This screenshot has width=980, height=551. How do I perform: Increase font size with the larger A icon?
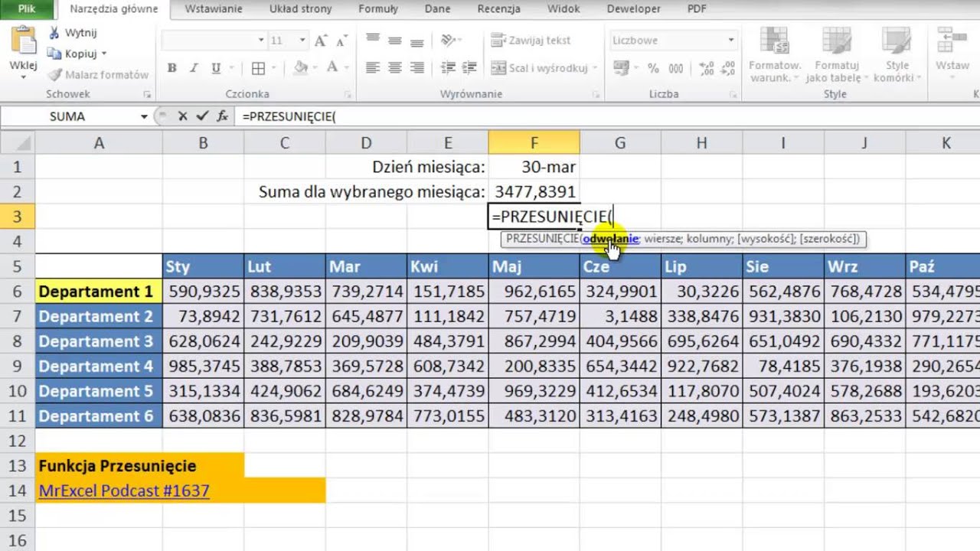pos(320,40)
